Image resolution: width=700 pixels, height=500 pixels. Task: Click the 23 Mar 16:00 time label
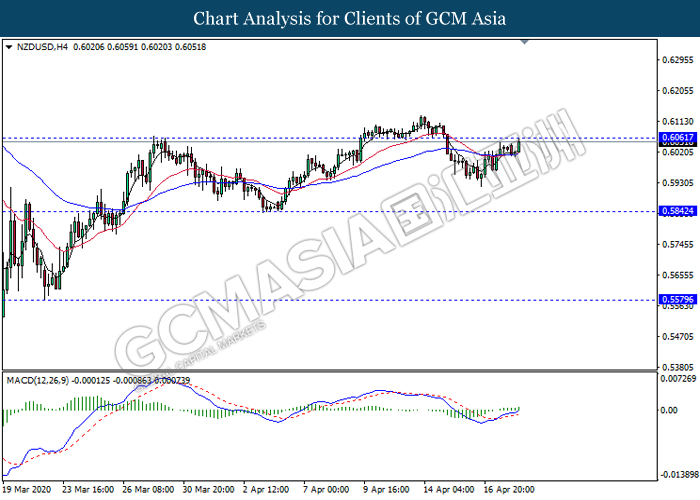click(x=88, y=490)
